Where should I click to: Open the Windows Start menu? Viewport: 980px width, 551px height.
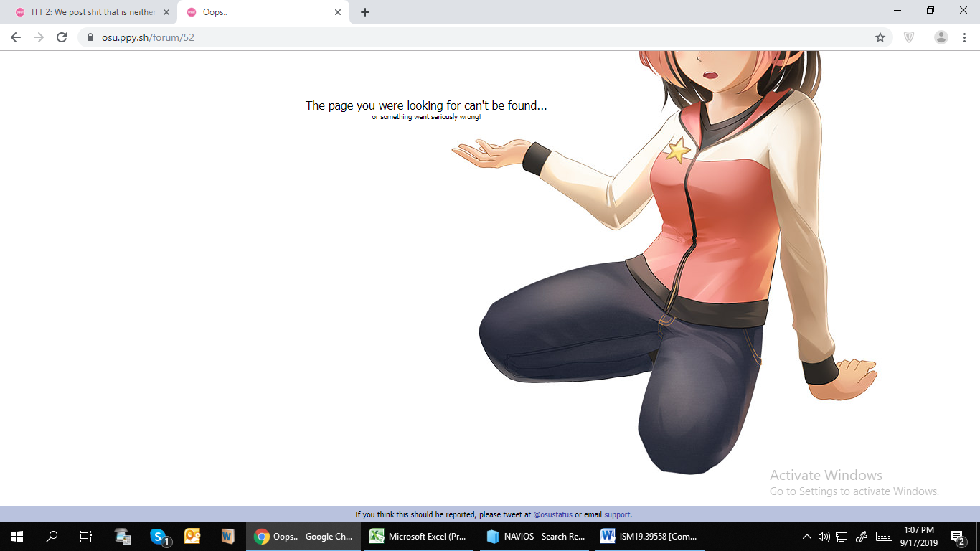(17, 536)
